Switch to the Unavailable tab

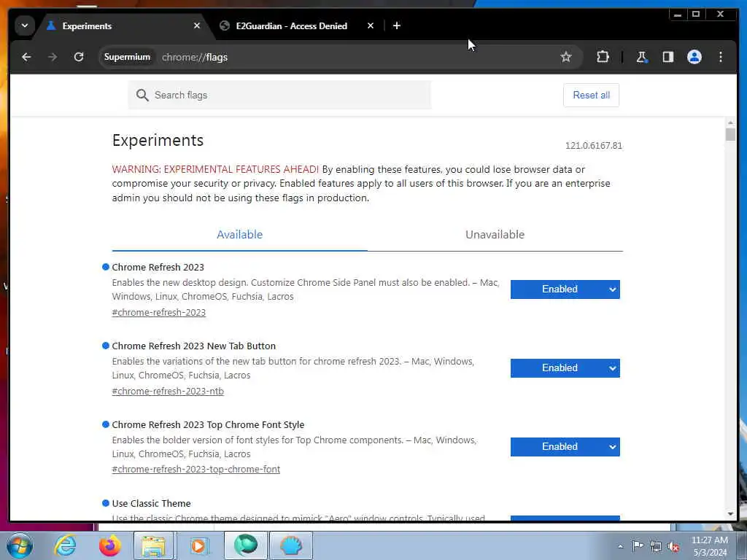(495, 235)
